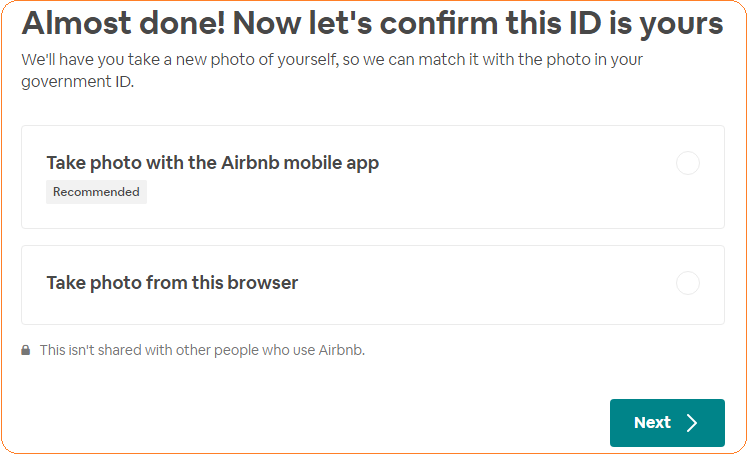Click the Next button
The image size is (748, 454).
point(667,423)
